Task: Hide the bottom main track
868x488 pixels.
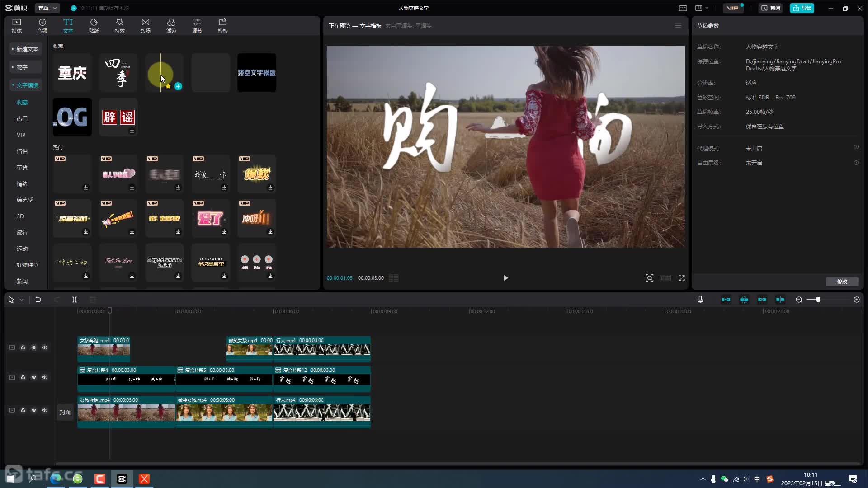Action: [x=34, y=410]
